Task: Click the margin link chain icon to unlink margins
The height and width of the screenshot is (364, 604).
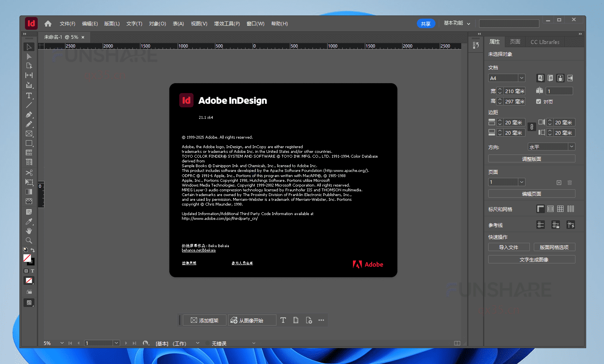Action: [x=532, y=127]
